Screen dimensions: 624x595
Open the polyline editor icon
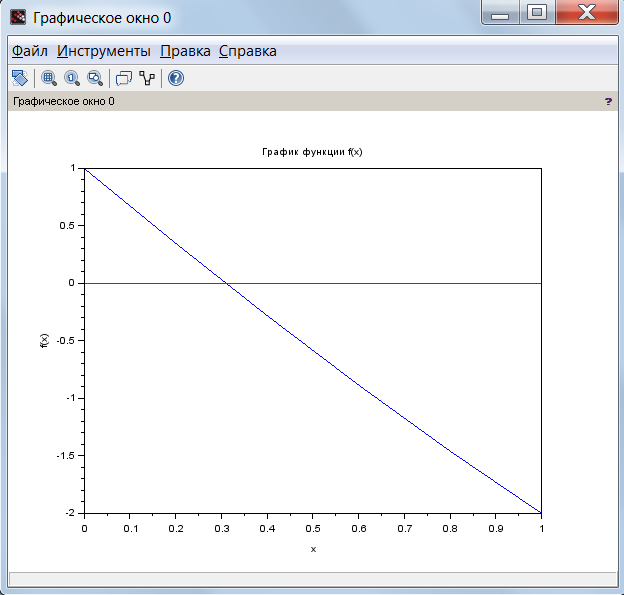point(147,78)
